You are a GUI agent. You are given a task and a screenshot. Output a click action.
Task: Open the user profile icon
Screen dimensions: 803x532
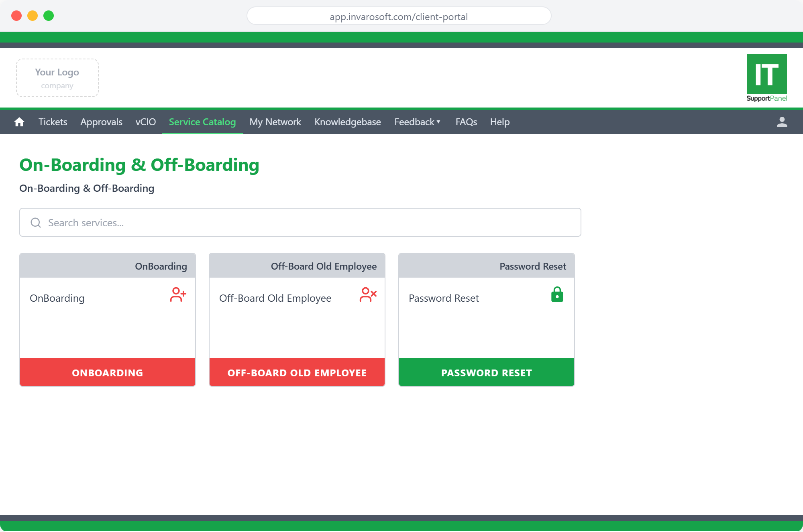[782, 122]
